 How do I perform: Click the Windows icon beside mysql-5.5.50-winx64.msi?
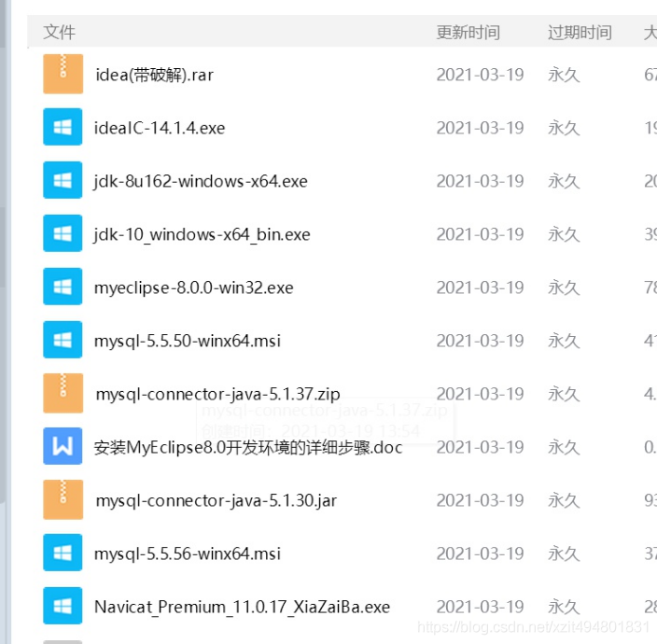click(x=63, y=340)
